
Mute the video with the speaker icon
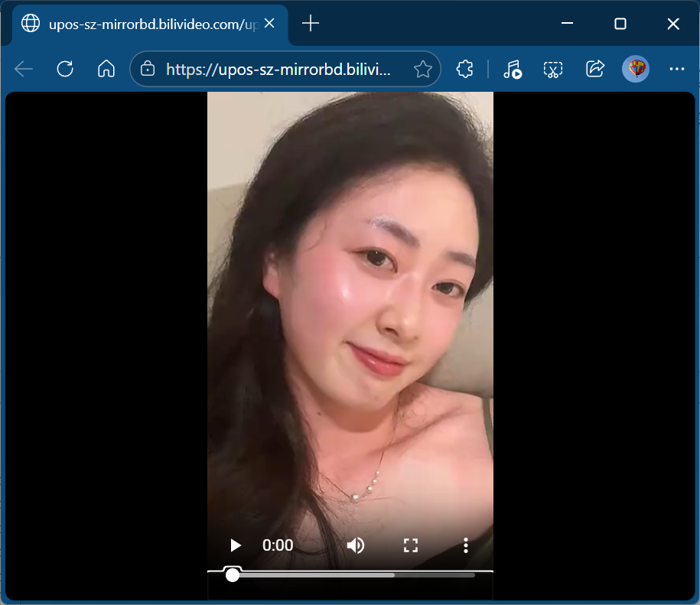tap(355, 545)
